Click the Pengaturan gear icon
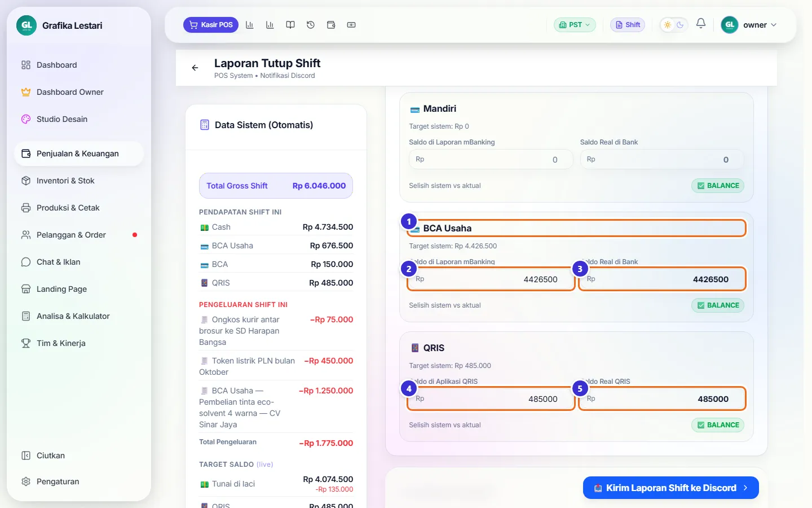 coord(26,481)
